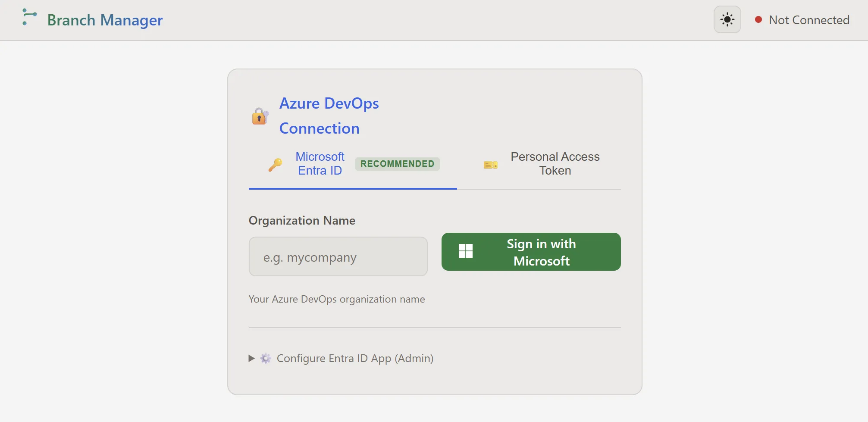Select the Microsoft Entra ID authentication method
Screen dimensions: 868x422
click(x=320, y=164)
